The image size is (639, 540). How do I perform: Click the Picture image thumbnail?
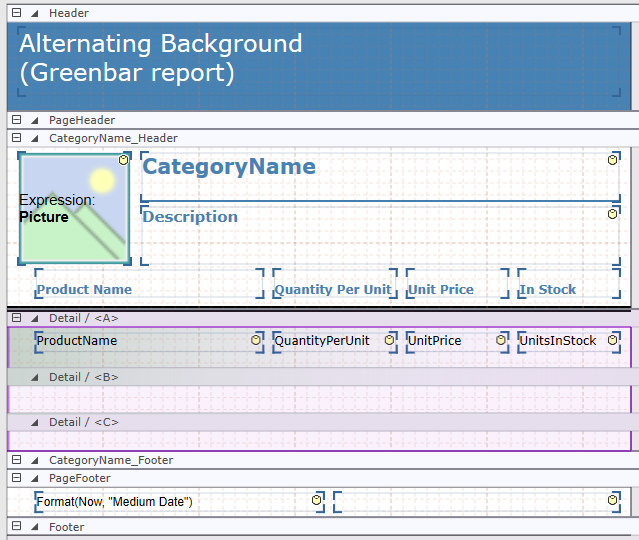(75, 208)
